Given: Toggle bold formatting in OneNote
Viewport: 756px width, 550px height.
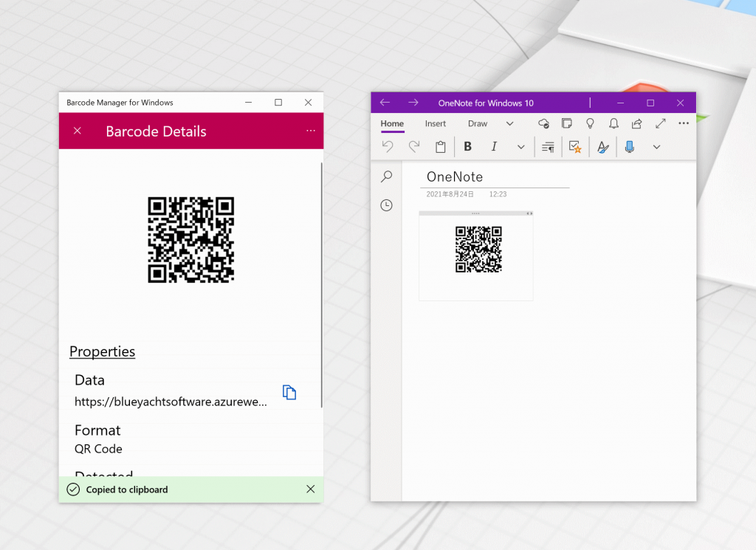Looking at the screenshot, I should 467,146.
